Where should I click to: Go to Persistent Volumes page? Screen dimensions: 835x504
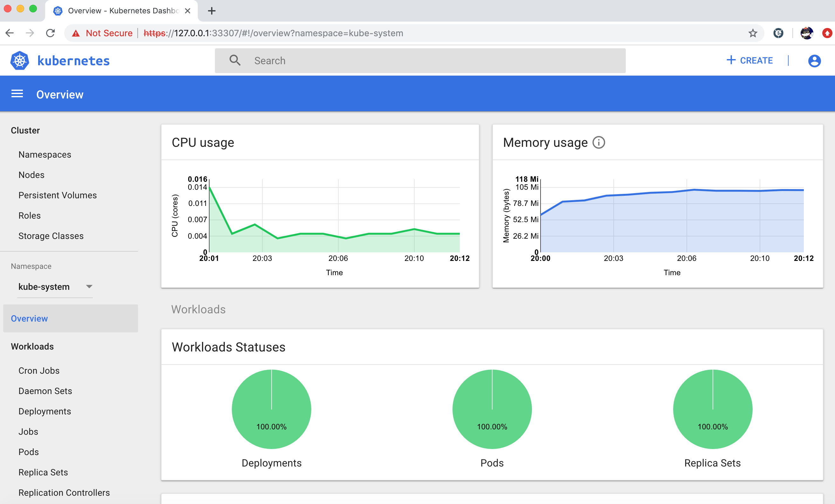(57, 195)
